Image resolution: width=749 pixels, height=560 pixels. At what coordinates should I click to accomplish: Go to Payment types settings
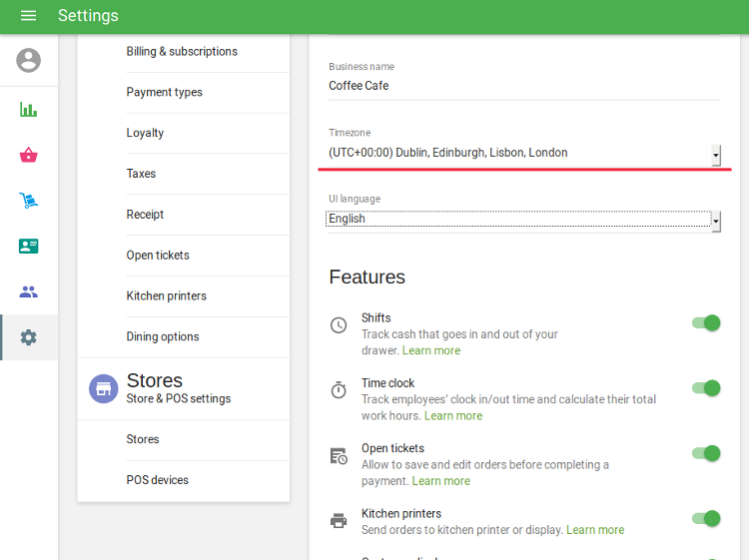point(164,93)
